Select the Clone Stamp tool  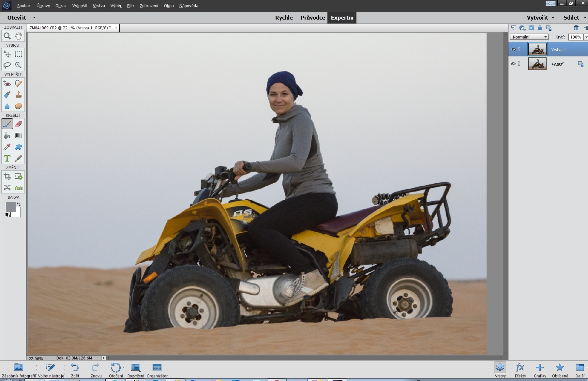tap(19, 95)
